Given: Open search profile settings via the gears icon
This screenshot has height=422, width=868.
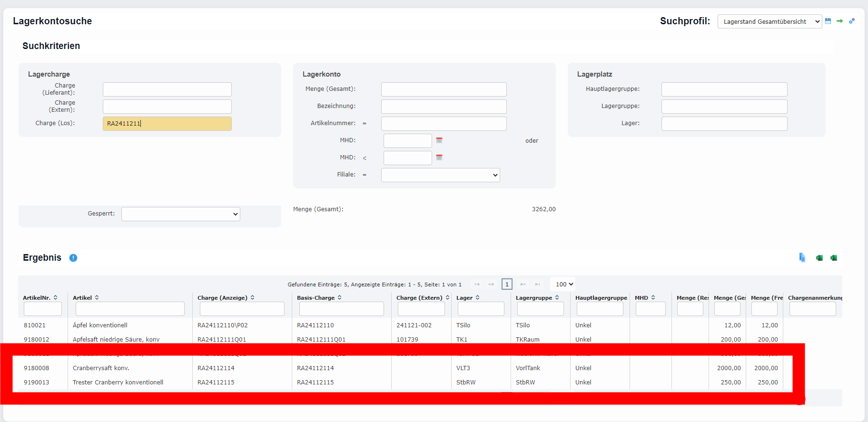Looking at the screenshot, I should tap(852, 21).
